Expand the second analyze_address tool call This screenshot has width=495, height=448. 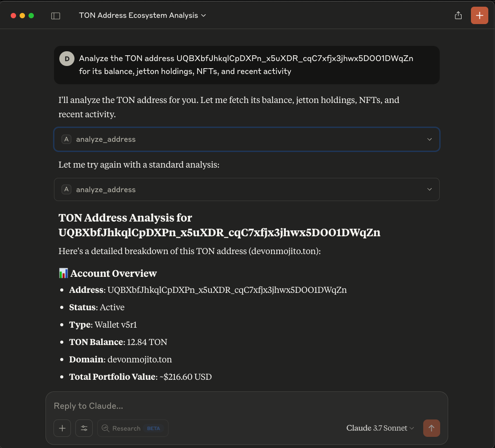point(247,189)
